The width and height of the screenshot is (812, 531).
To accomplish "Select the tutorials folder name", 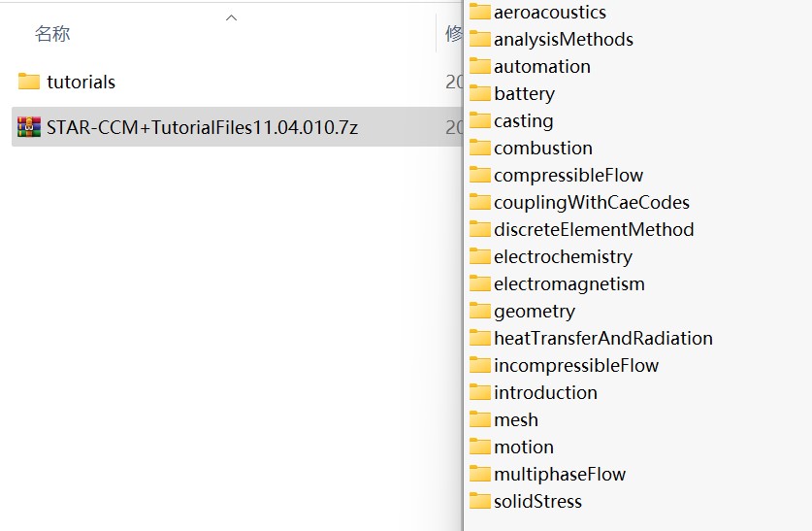I will coord(81,83).
